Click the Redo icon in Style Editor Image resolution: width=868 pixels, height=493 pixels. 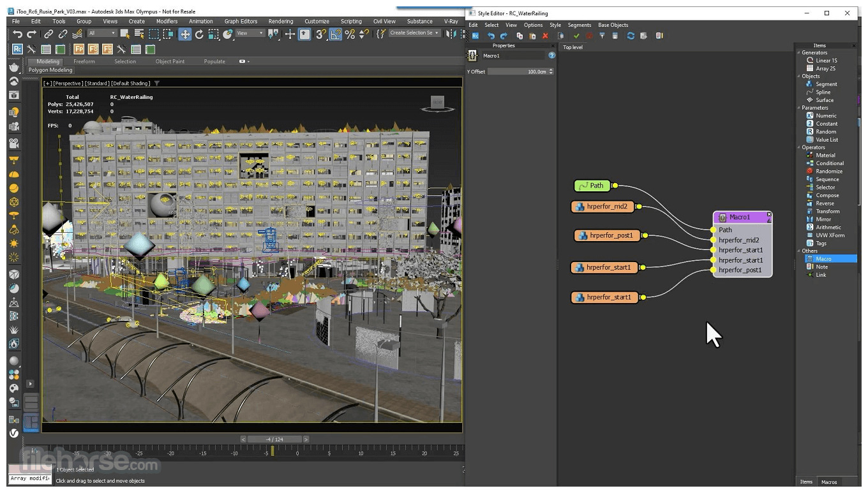pos(504,36)
